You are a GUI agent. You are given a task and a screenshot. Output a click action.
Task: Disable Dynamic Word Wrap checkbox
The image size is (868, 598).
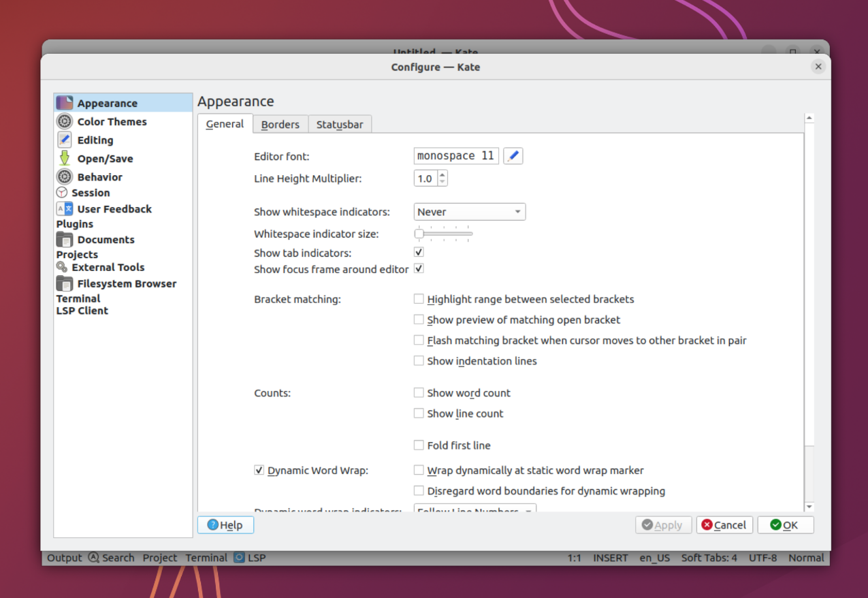(x=259, y=470)
